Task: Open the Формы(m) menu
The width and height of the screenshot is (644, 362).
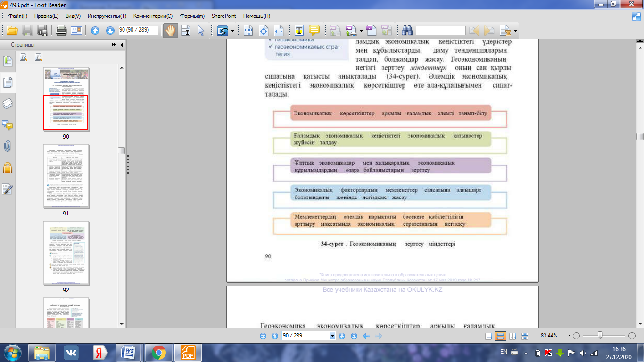Action: pos(192,16)
